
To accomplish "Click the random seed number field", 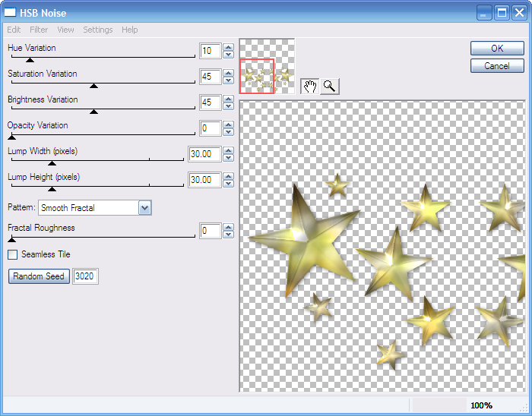I will coord(85,276).
